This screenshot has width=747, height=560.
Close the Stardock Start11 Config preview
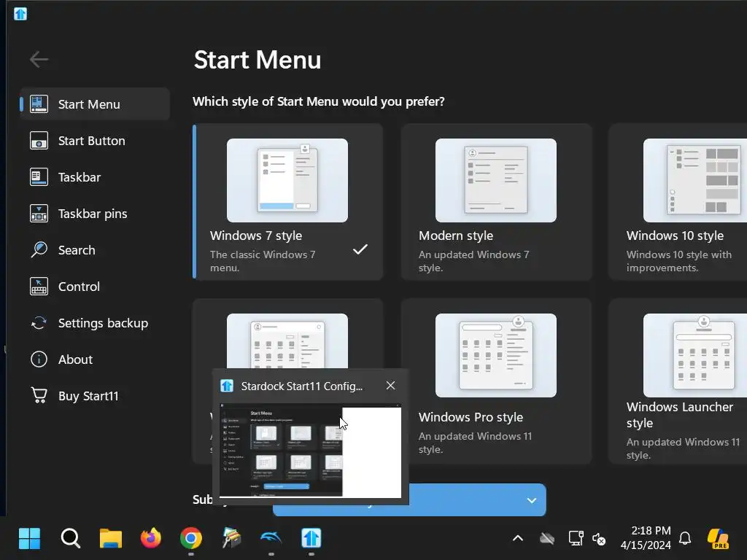[391, 385]
